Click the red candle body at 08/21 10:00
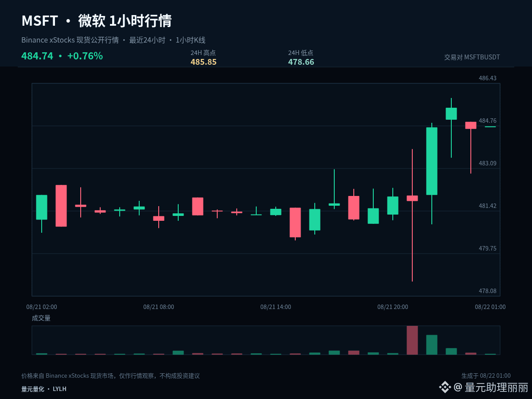Image resolution: width=532 pixels, height=399 pixels. (x=198, y=206)
